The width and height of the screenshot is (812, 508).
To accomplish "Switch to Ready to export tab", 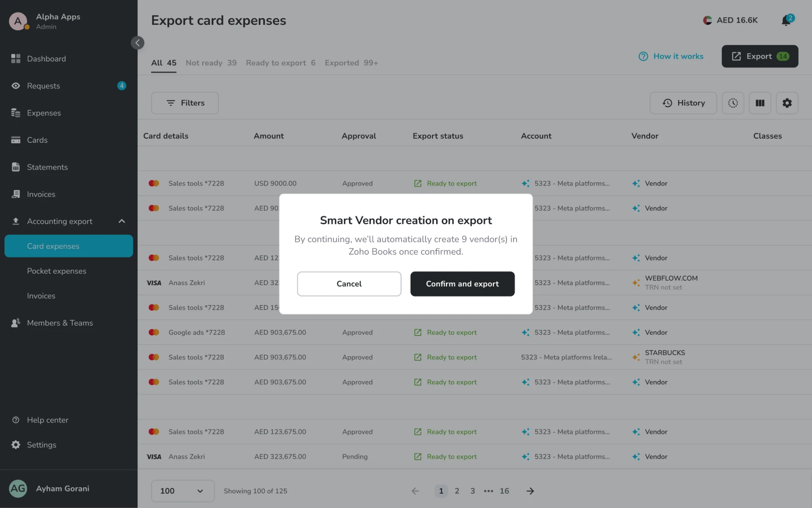I will pos(281,63).
